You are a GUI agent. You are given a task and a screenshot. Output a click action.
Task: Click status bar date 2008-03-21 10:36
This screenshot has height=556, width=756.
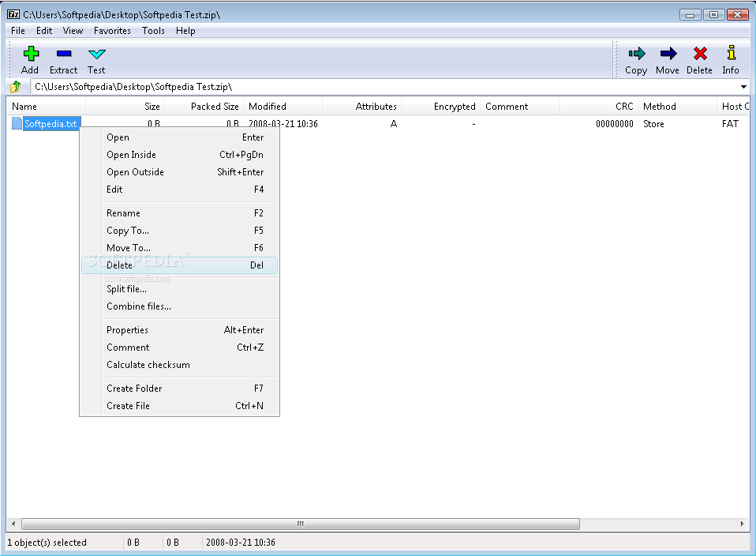click(x=241, y=543)
